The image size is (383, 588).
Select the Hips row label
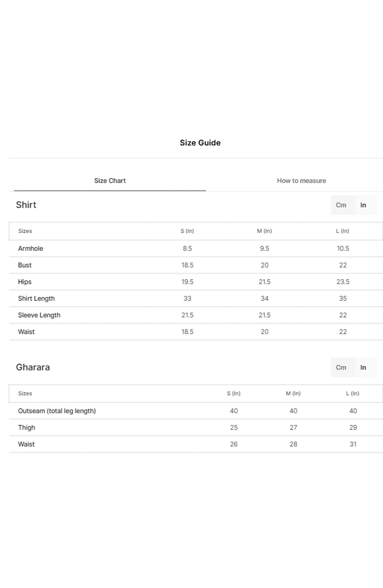point(25,282)
